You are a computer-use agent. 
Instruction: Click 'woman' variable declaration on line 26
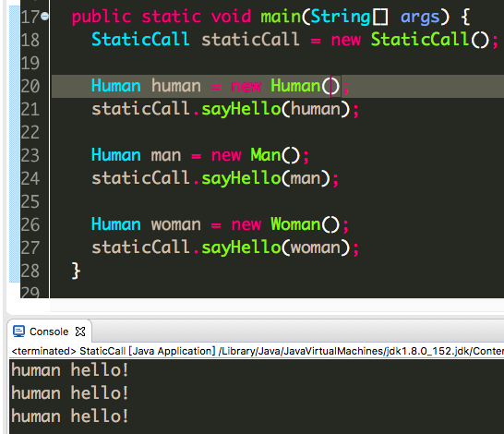176,224
